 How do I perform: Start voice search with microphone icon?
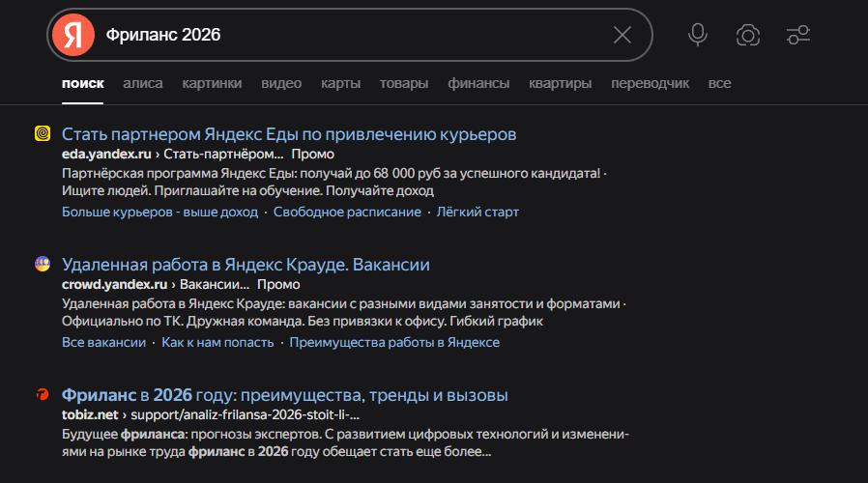[x=697, y=35]
